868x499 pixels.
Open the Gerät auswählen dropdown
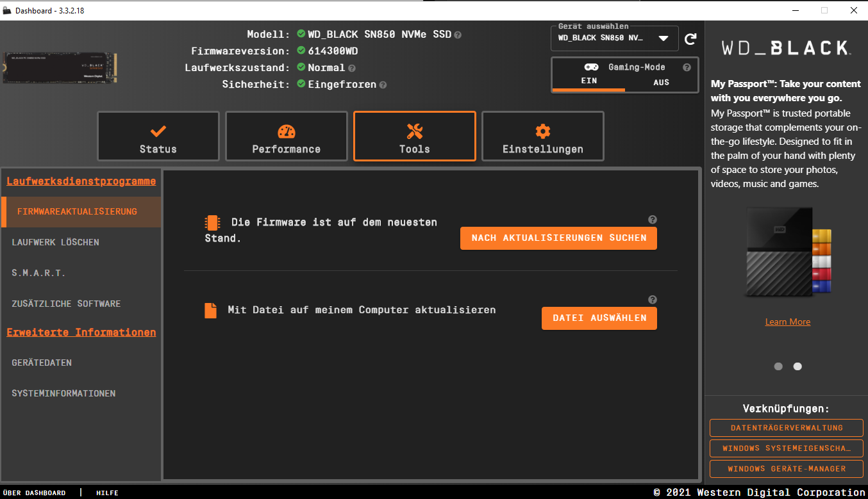tap(615, 38)
